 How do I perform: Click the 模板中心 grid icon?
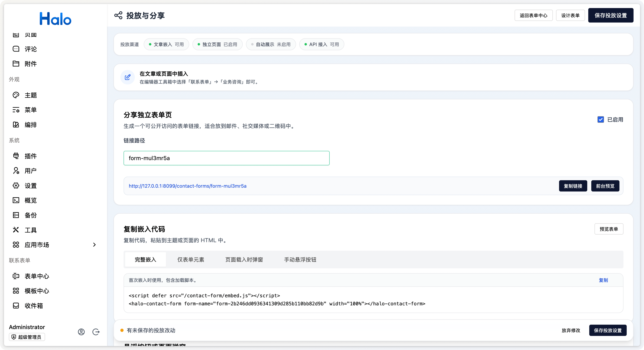(x=16, y=291)
